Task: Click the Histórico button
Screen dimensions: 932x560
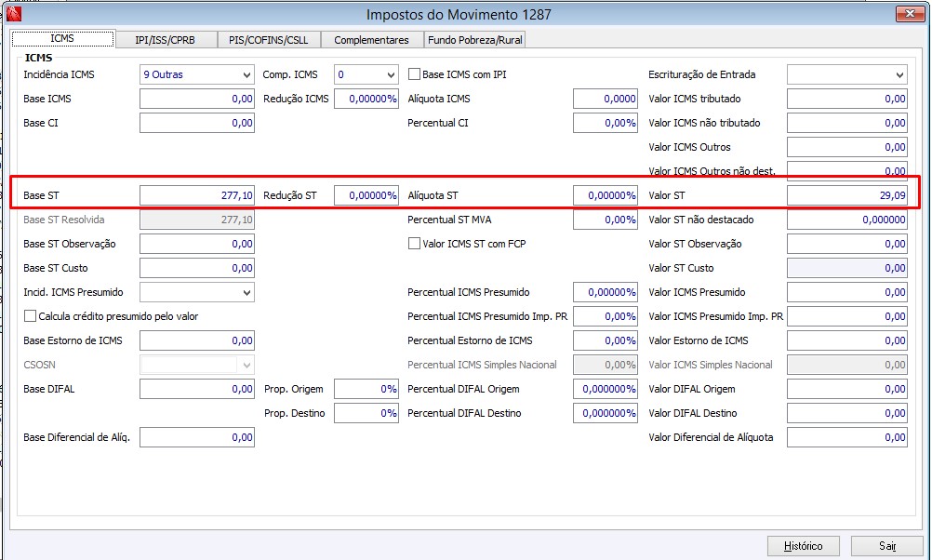Action: pyautogui.click(x=803, y=546)
